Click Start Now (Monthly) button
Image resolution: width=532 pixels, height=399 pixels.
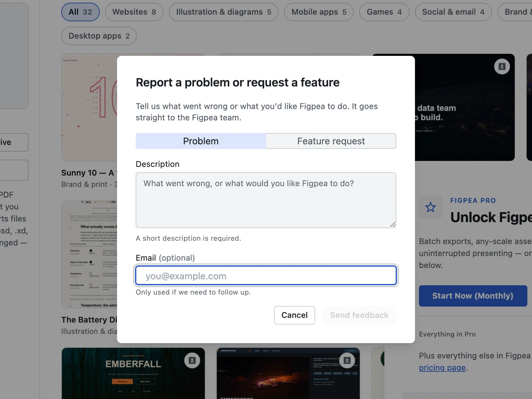[x=473, y=296]
